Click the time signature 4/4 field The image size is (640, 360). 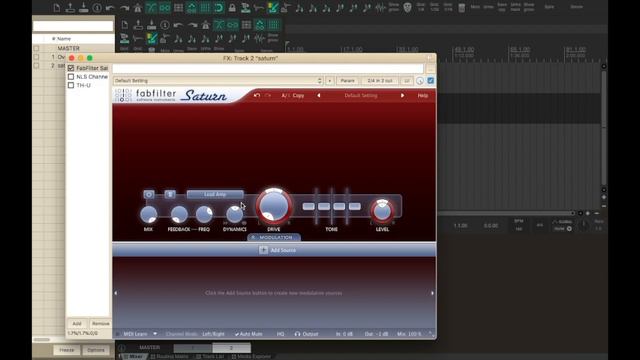pos(540,225)
